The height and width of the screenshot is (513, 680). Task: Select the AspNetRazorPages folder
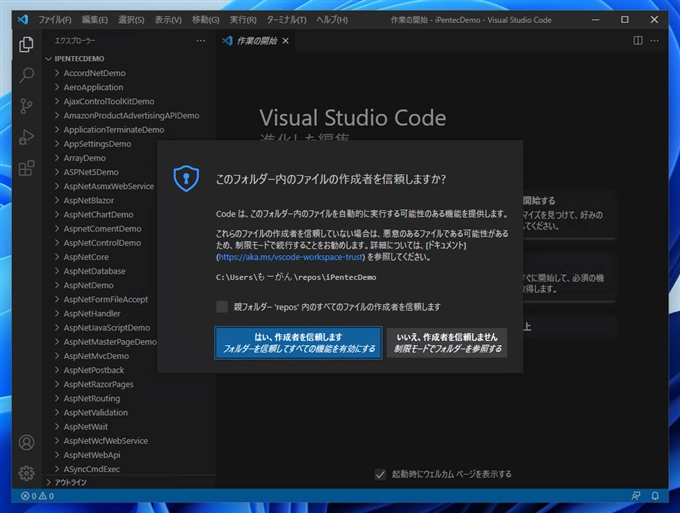(98, 384)
